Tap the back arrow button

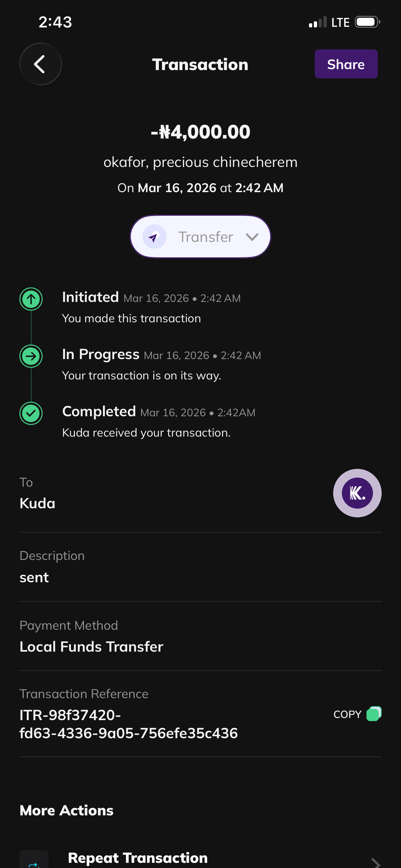(x=40, y=64)
